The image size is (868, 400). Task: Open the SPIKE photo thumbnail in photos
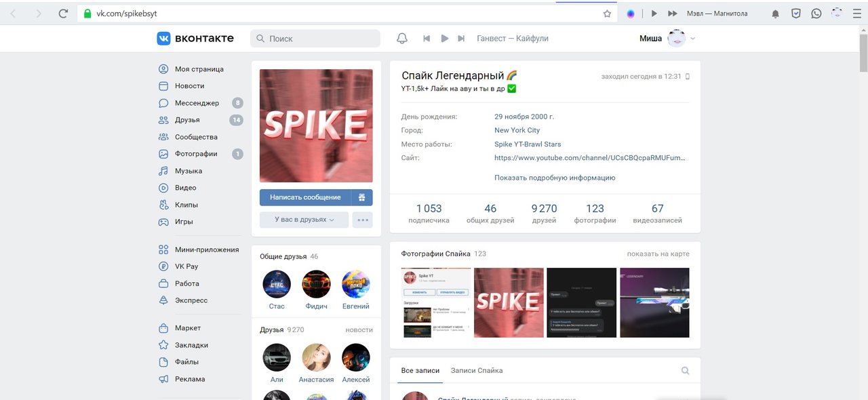point(509,302)
